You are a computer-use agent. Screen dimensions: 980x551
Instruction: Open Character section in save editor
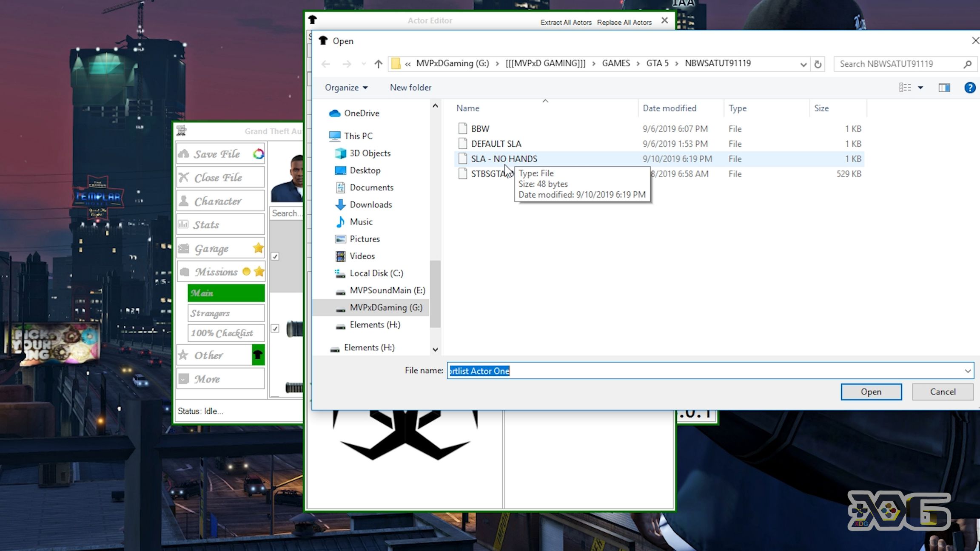[221, 201]
